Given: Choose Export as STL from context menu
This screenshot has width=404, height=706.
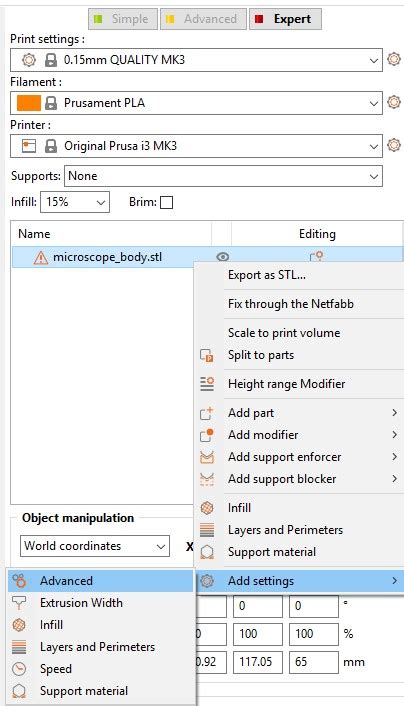Looking at the screenshot, I should pyautogui.click(x=267, y=275).
